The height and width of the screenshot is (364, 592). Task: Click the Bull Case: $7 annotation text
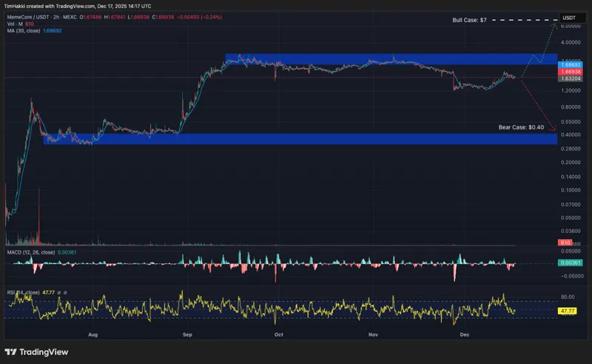click(x=469, y=20)
